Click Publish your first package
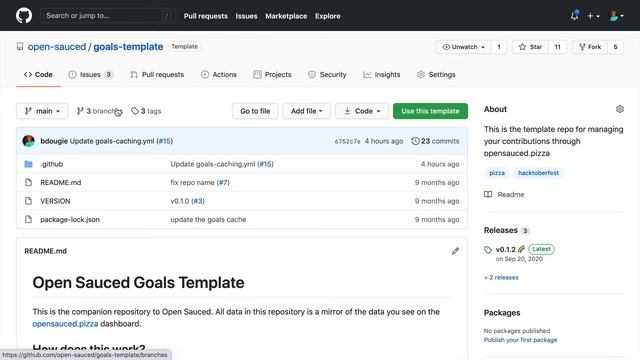This screenshot has width=640, height=360. (x=520, y=340)
